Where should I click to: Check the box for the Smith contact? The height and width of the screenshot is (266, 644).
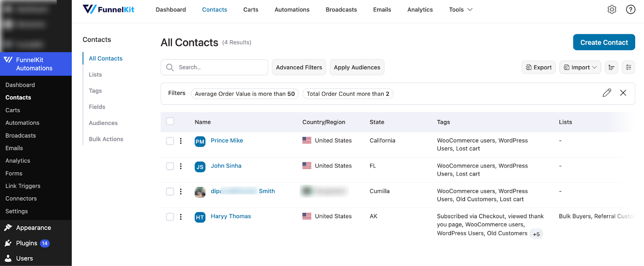[x=170, y=192]
